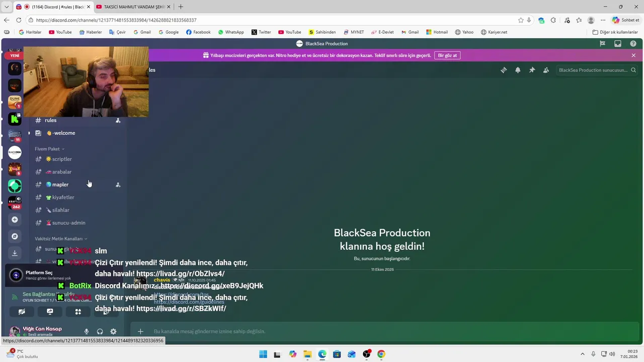This screenshot has height=362, width=644.
Task: Collapse Vakitsiz Metin Kanalları category
Action: point(61,239)
